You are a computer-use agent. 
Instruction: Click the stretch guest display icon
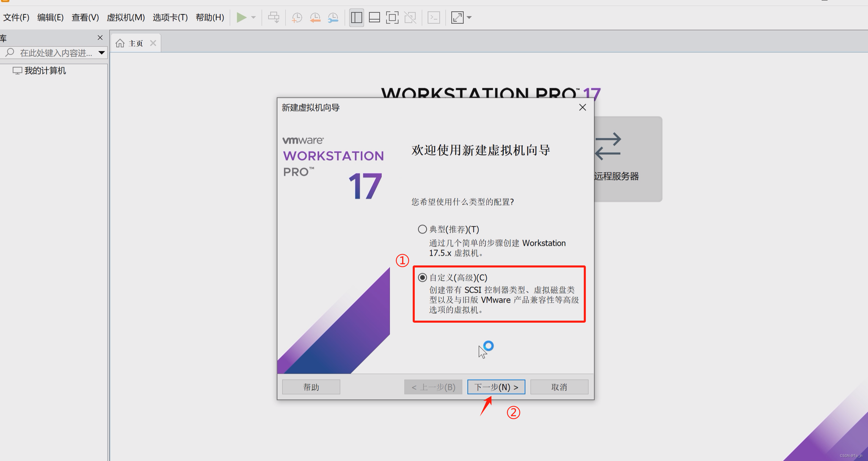[457, 17]
